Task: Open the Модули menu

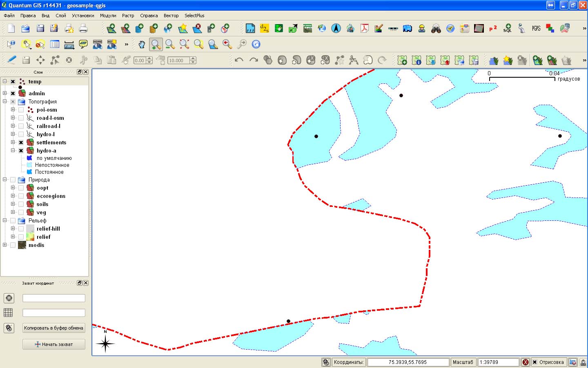Action: 108,16
